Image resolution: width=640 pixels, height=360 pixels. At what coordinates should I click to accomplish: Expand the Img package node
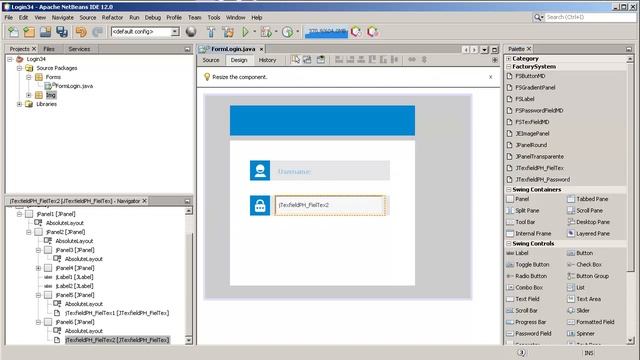(29, 95)
